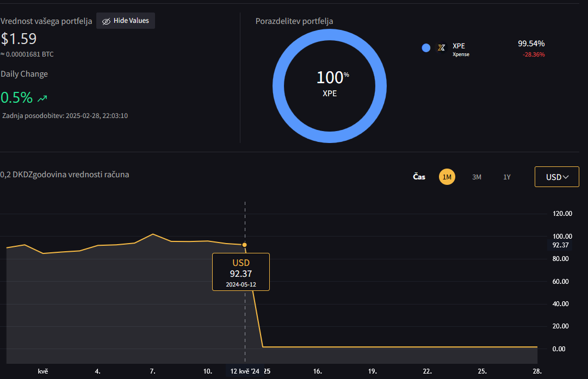The height and width of the screenshot is (379, 588).
Task: Switch chart to 1Y range
Action: click(x=506, y=177)
